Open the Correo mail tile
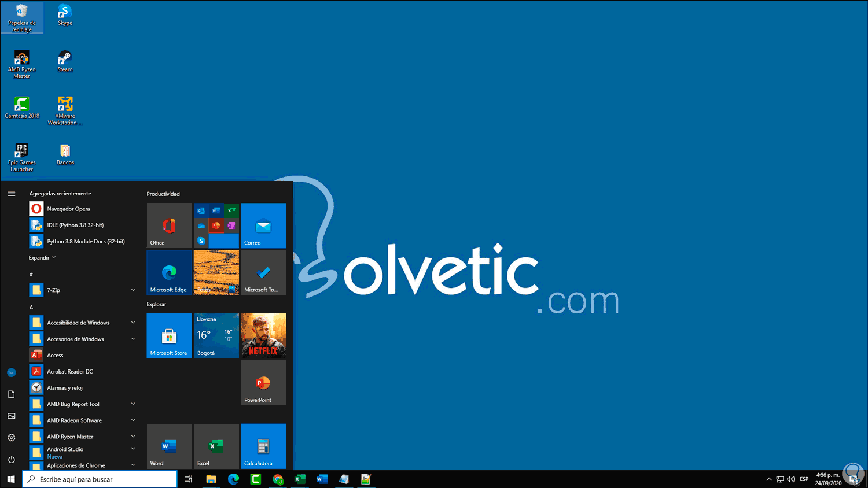The height and width of the screenshot is (488, 868). 263,225
